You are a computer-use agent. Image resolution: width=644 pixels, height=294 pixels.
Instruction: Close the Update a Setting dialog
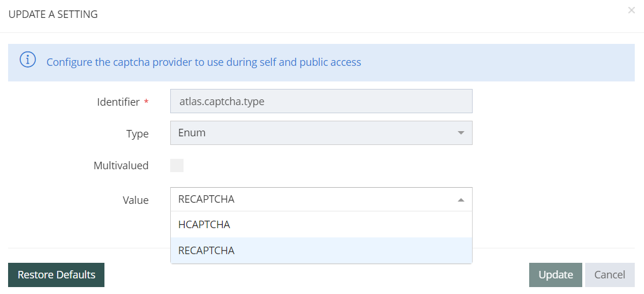631,10
